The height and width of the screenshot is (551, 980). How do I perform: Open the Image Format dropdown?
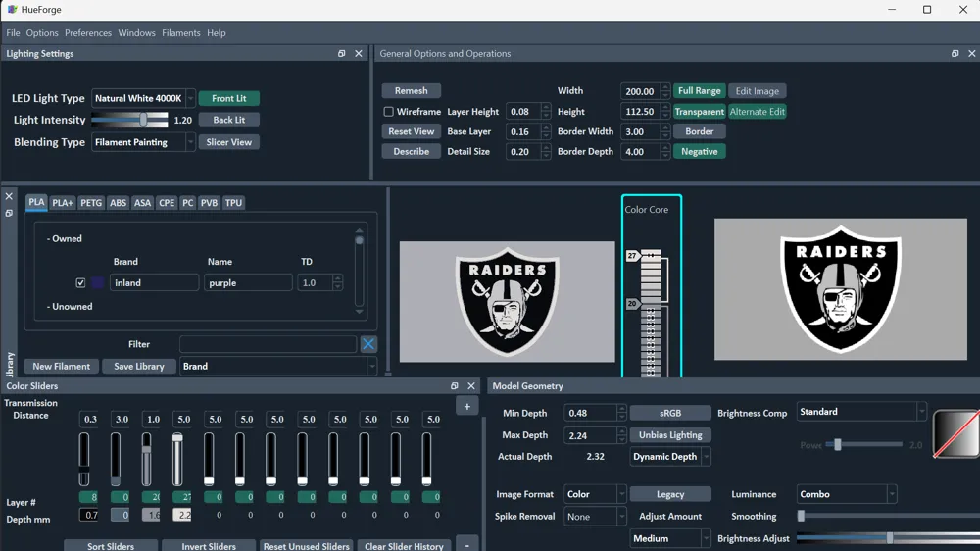tap(595, 494)
